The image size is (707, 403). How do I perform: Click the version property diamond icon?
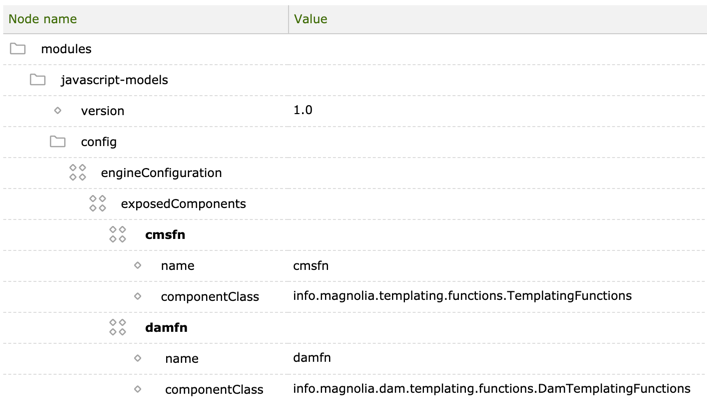57,110
